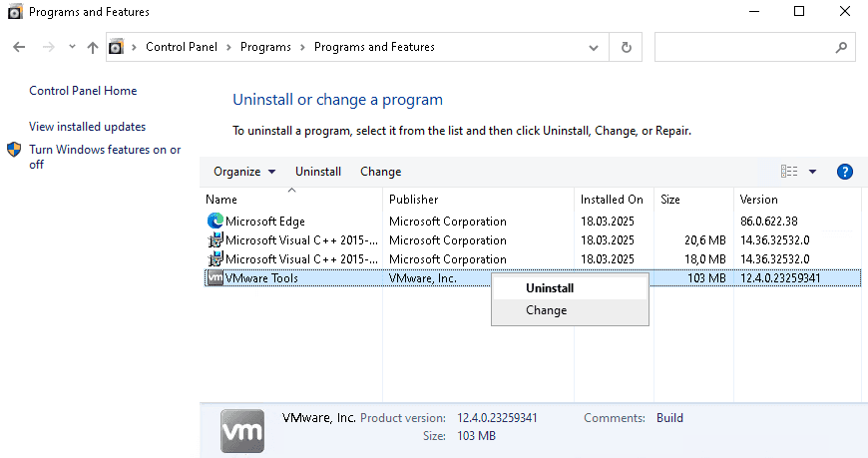Select Programs breadcrumb in address bar
This screenshot has width=868, height=458.
[265, 47]
